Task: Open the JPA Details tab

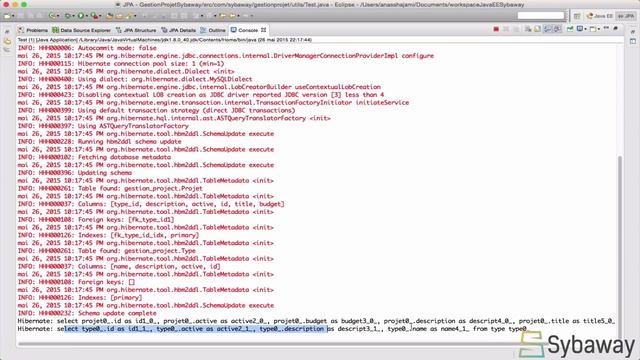Action: (178, 30)
